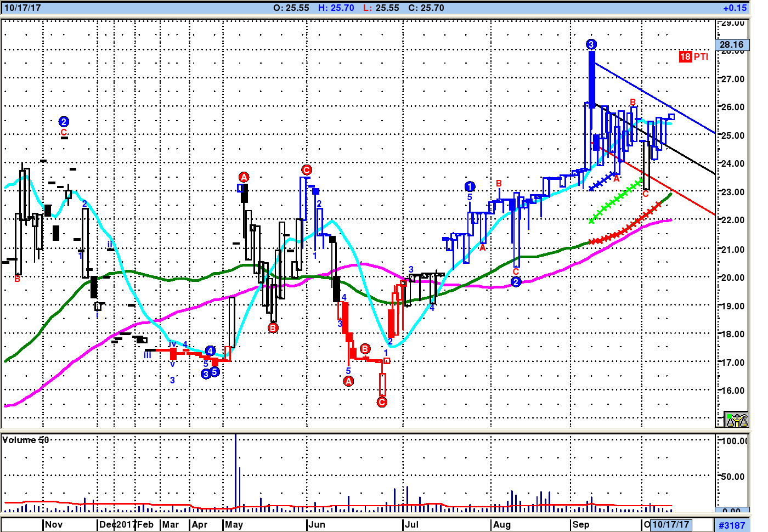Click the red 18 PTI badge
Screen dimensions: 768x532
(x=693, y=56)
